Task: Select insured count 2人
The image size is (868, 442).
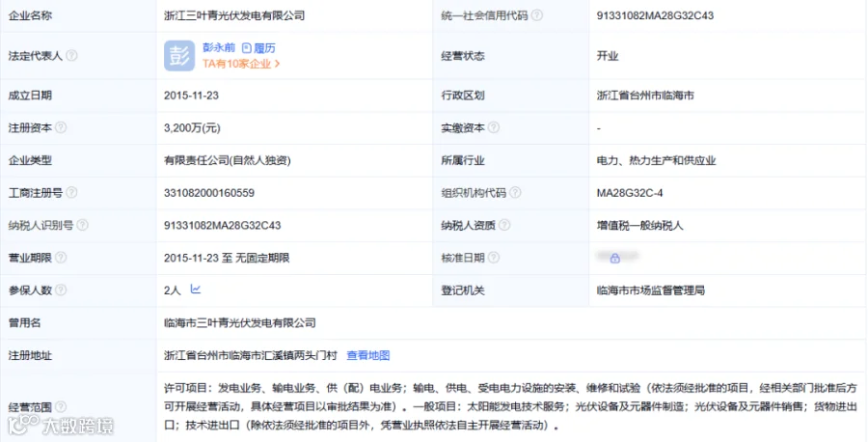Action: (x=173, y=290)
